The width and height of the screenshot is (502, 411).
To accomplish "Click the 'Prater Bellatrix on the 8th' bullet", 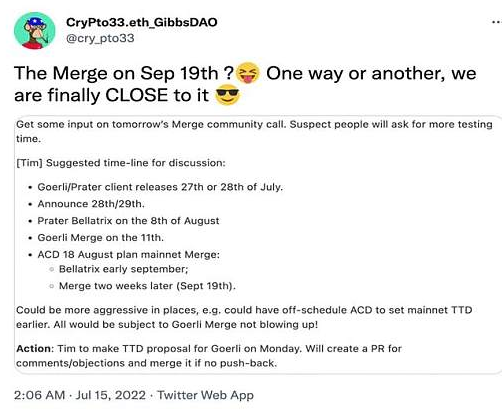I will click(128, 221).
